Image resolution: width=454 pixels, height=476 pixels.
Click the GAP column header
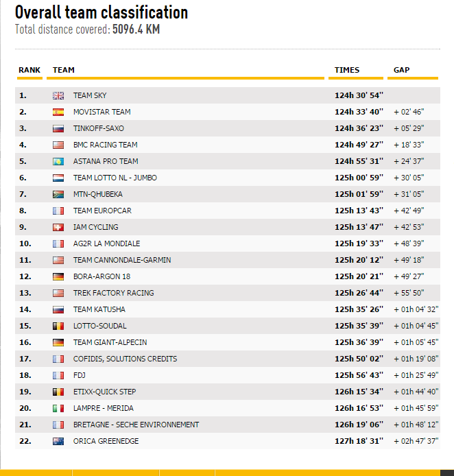[401, 70]
